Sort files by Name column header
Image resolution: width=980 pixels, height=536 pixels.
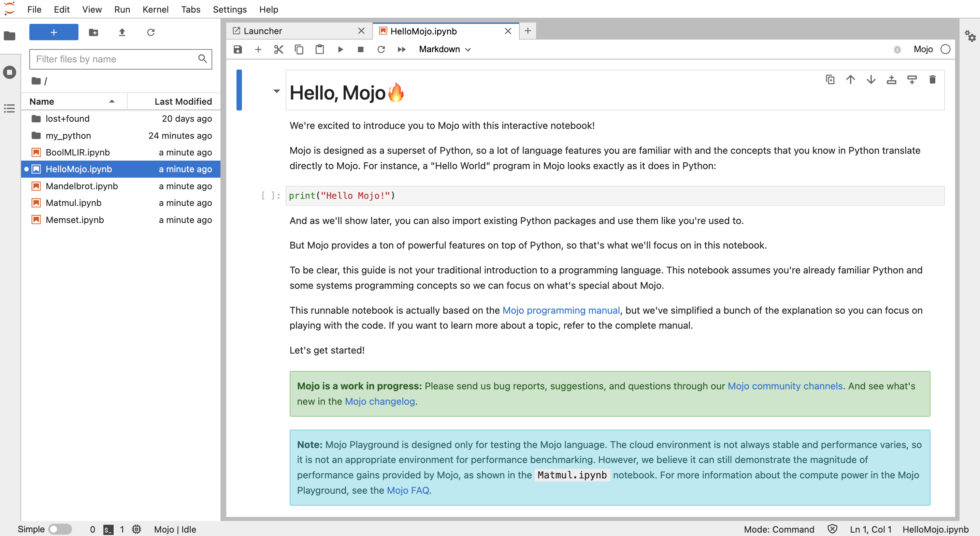click(x=74, y=102)
